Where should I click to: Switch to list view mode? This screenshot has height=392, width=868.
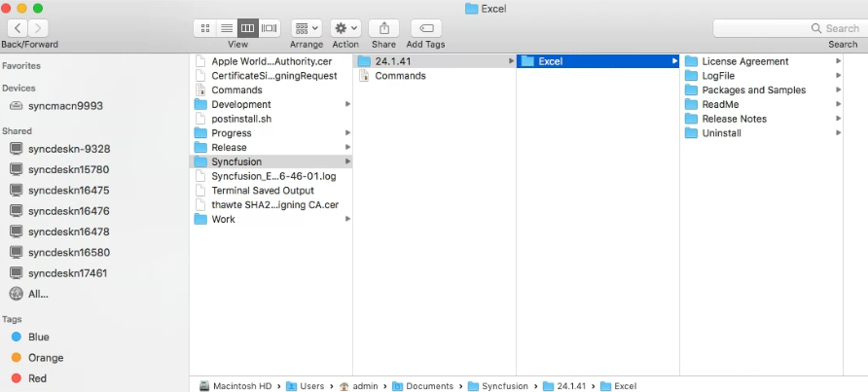click(x=227, y=28)
